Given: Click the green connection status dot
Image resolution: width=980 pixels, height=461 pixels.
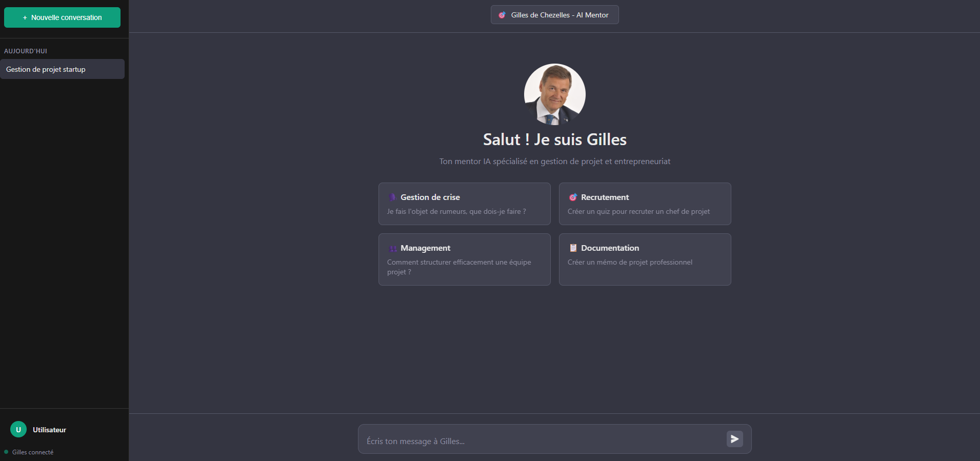Looking at the screenshot, I should (6, 452).
